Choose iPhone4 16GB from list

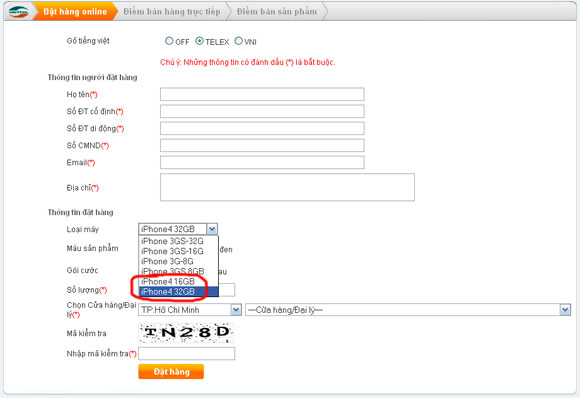[x=168, y=281]
